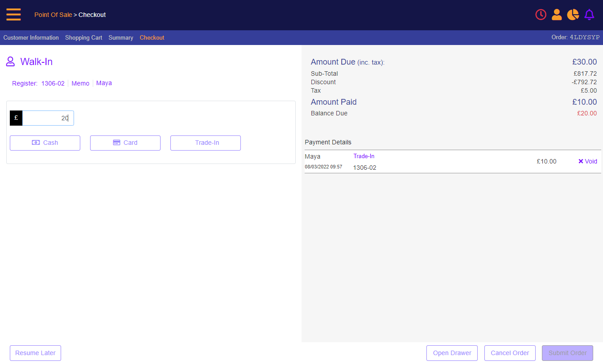The width and height of the screenshot is (603, 364).
Task: Click the Sub-Total £817.72 value
Action: click(585, 74)
